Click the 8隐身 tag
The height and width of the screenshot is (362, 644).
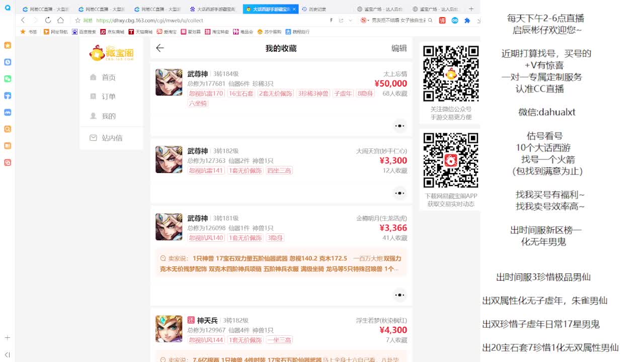click(x=365, y=94)
